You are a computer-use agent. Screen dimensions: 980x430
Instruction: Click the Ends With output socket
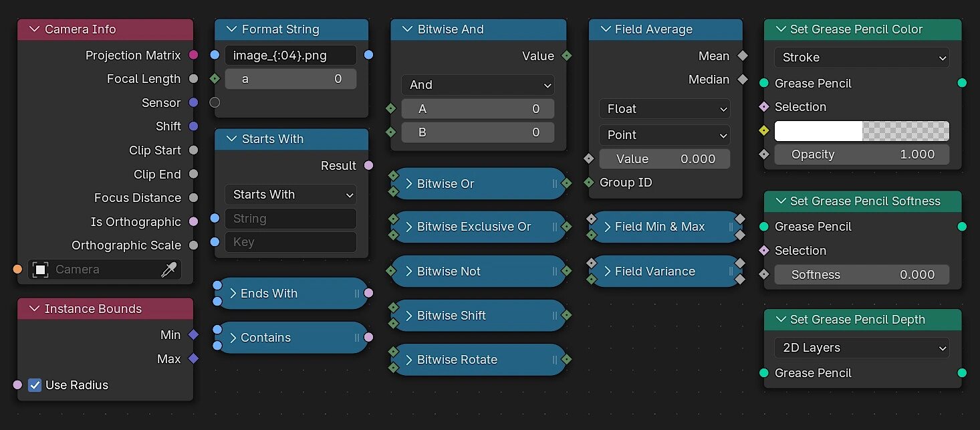point(369,293)
